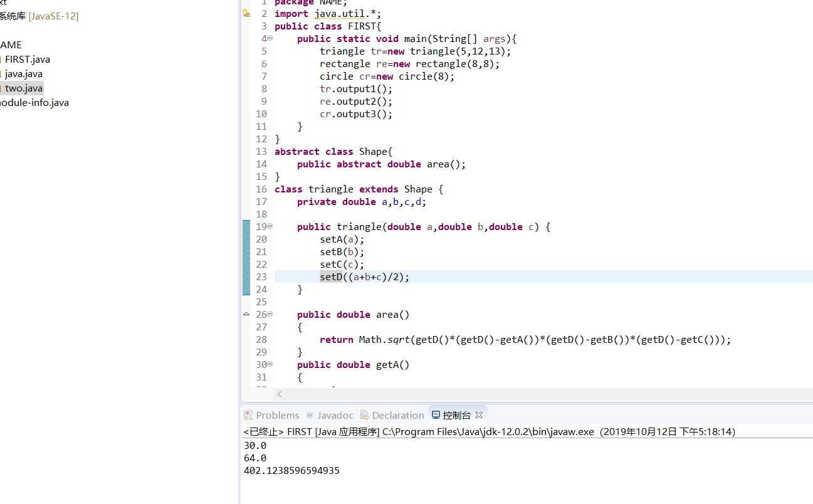Image resolution: width=813 pixels, height=504 pixels.
Task: Click 'public class FIRST{' declaration
Action: click(328, 26)
